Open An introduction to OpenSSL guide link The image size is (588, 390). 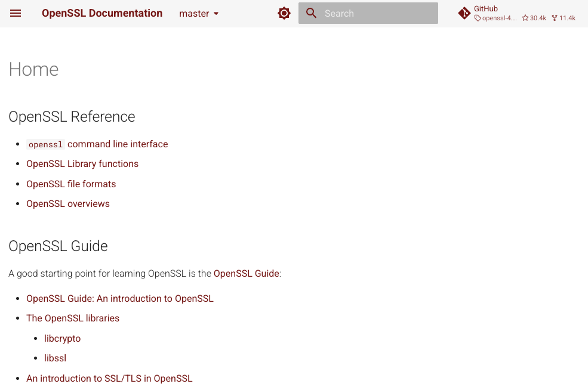click(x=119, y=299)
